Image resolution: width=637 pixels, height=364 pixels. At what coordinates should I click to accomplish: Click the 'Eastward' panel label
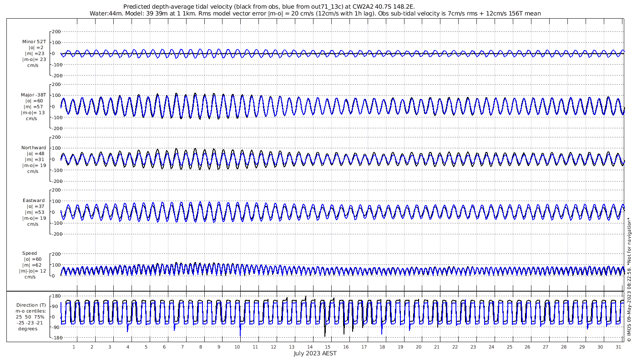coord(34,201)
